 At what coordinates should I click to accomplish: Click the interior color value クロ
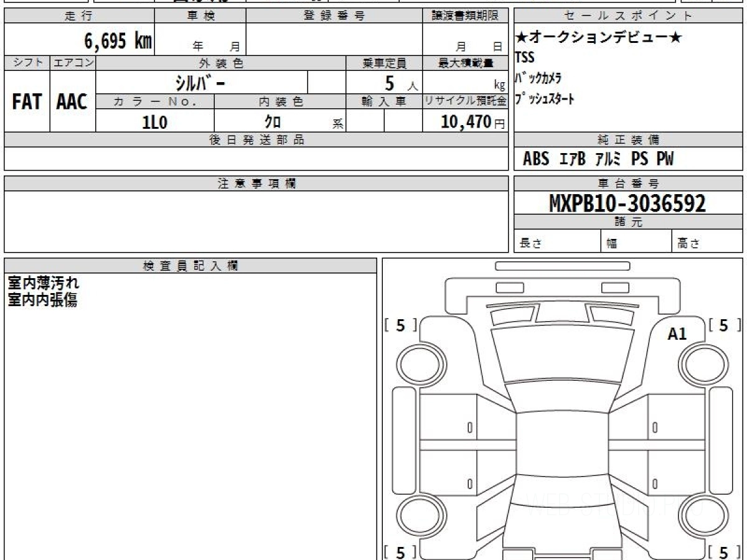(x=272, y=122)
